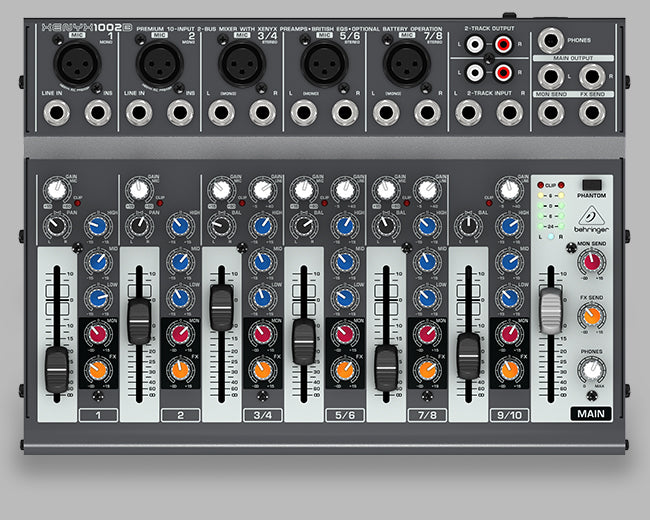
Task: Click the channel 2 red MON knob
Action: click(180, 333)
